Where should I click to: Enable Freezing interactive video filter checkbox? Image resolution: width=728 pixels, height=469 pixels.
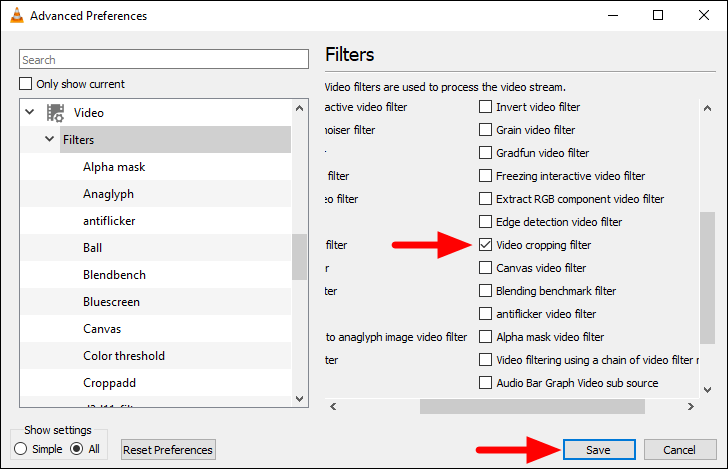(x=485, y=176)
